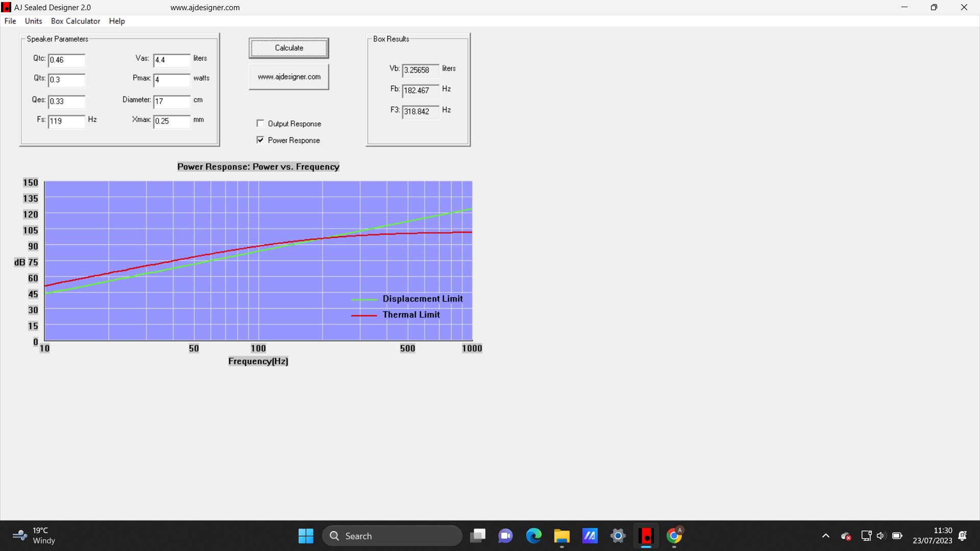Open the blue slash-logo app in taskbar
980x551 pixels.
point(590,536)
